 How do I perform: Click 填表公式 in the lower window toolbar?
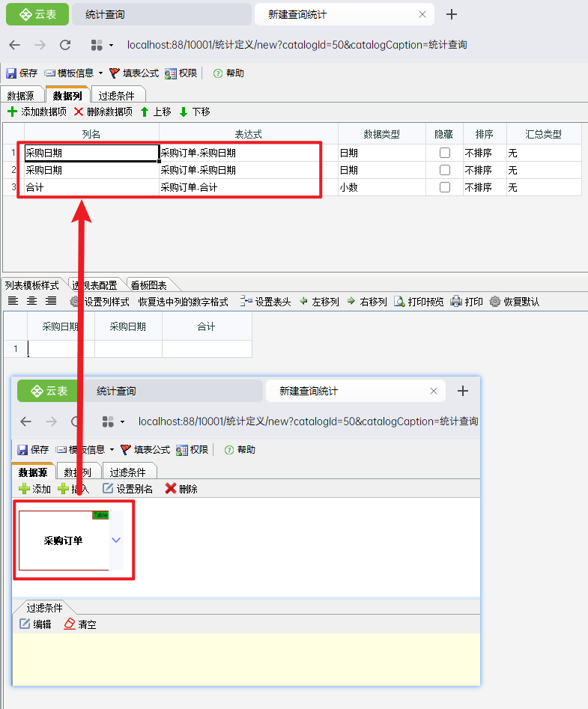pos(145,450)
